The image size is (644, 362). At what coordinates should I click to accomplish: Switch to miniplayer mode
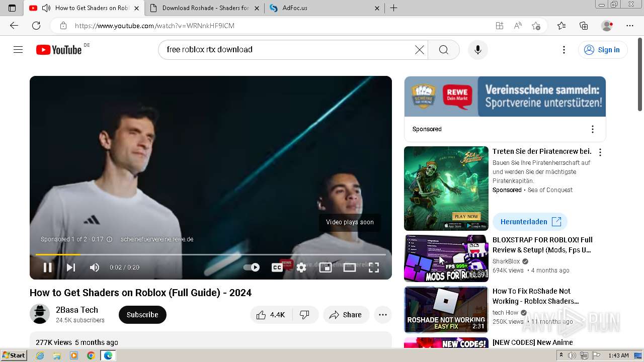click(326, 267)
